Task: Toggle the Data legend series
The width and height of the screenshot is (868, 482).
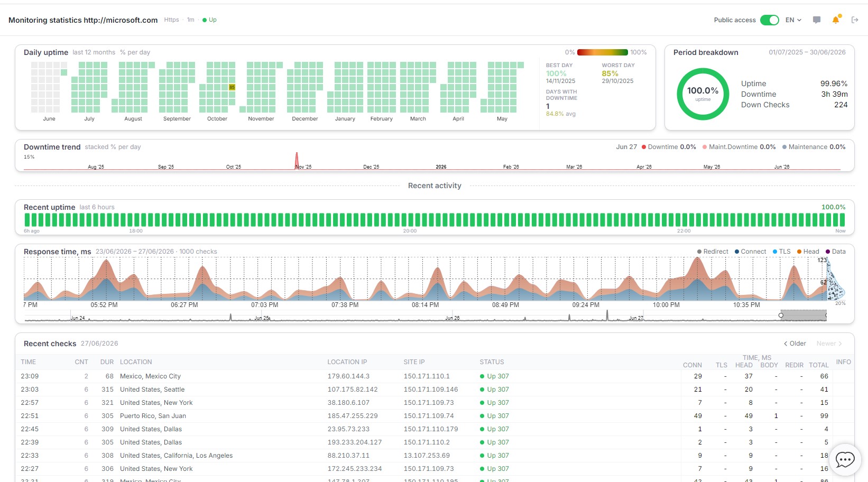Action: (835, 252)
